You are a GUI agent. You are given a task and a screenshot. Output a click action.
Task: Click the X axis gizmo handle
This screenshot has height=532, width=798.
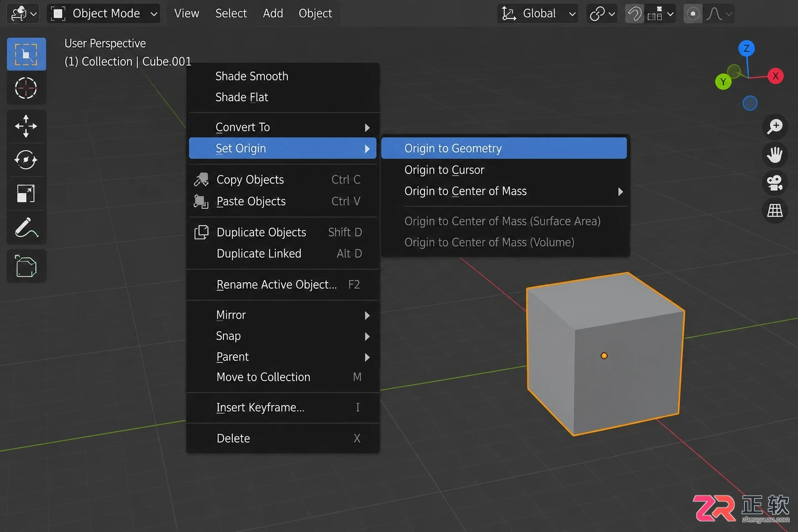[775, 76]
